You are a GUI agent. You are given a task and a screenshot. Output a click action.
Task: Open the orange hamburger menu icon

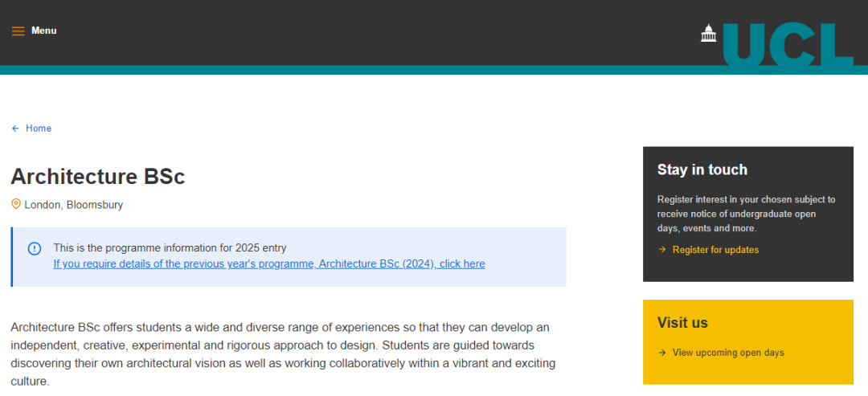(x=18, y=31)
